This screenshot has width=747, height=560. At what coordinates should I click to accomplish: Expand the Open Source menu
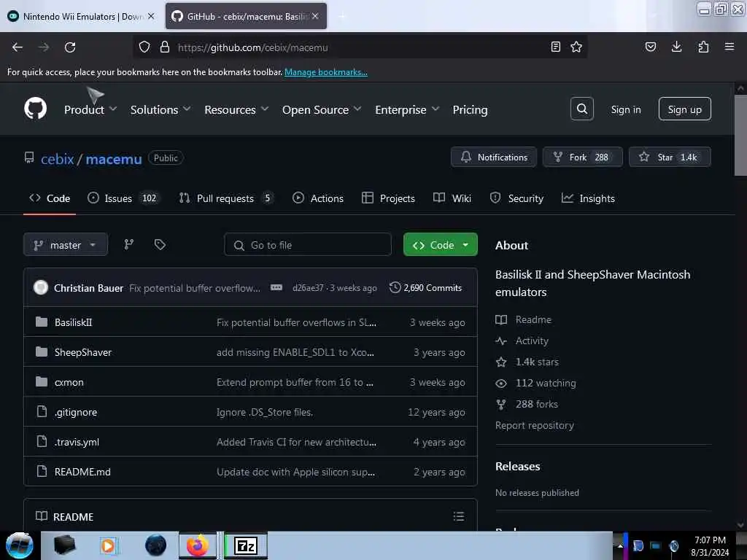point(322,109)
